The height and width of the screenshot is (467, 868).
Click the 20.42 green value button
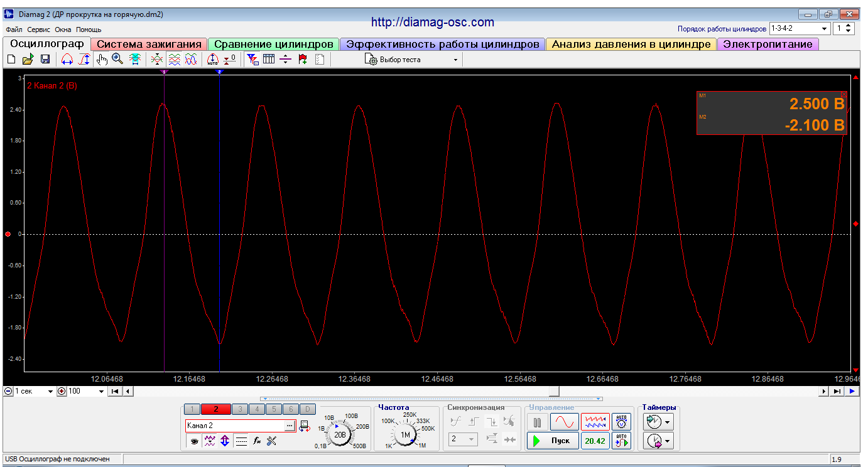coord(595,441)
